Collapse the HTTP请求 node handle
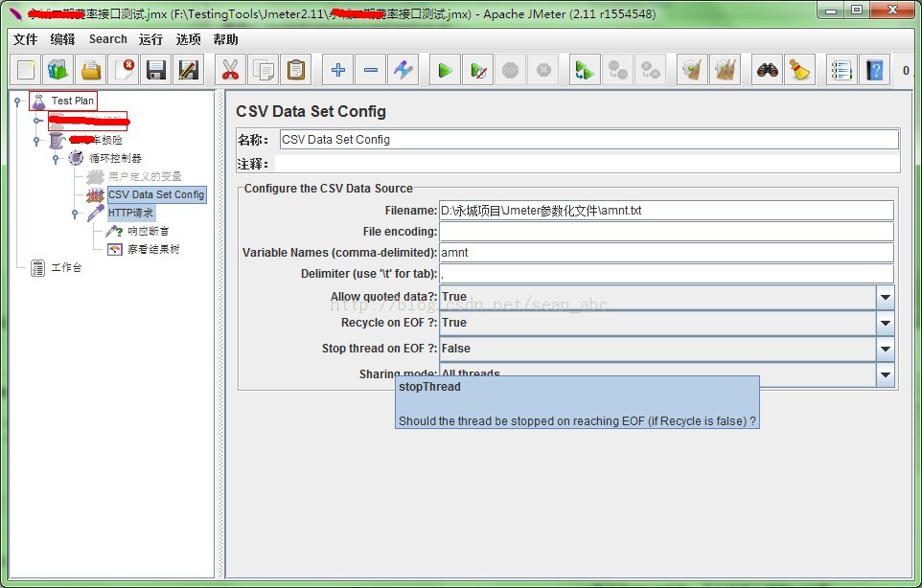 pyautogui.click(x=76, y=214)
